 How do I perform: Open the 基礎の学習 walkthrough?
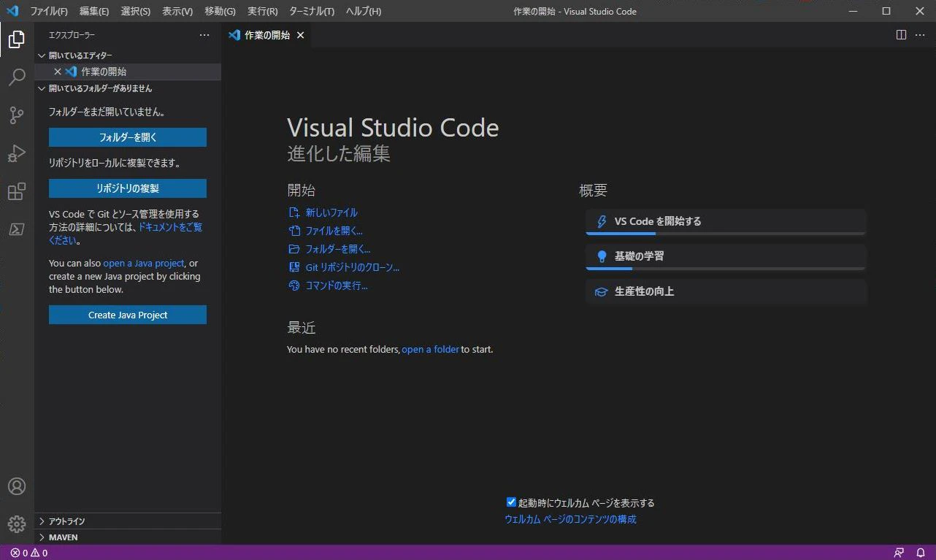(x=726, y=256)
